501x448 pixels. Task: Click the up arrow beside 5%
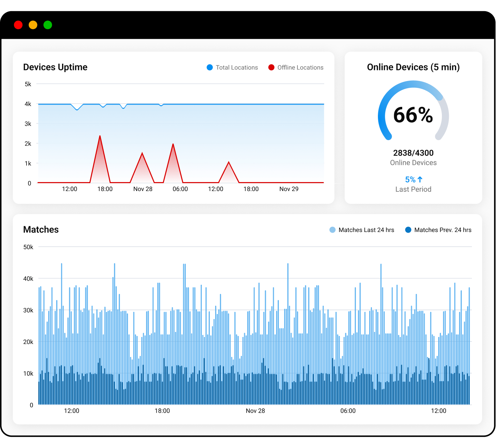420,180
